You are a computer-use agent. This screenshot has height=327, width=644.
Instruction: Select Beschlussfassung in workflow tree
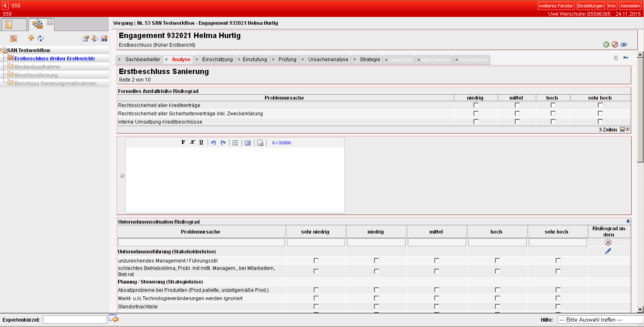coord(36,75)
